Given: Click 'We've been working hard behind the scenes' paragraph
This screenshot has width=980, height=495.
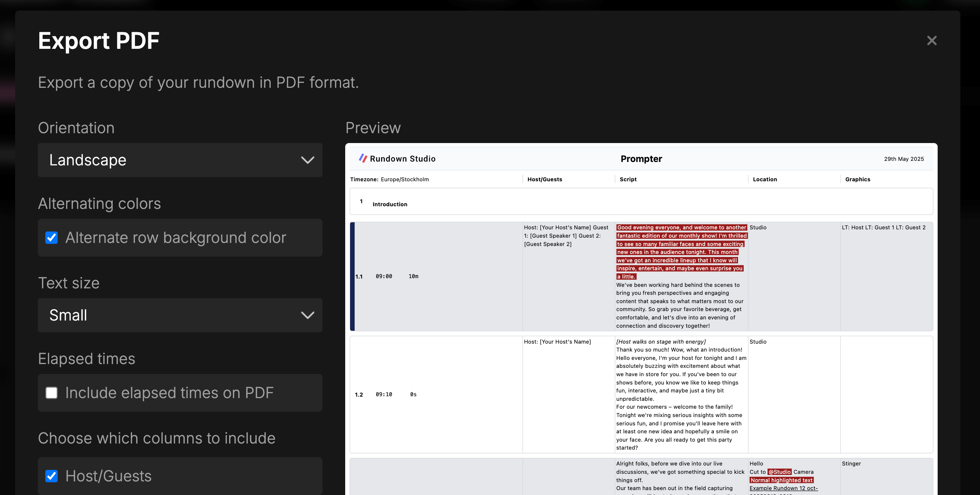Looking at the screenshot, I should point(679,305).
